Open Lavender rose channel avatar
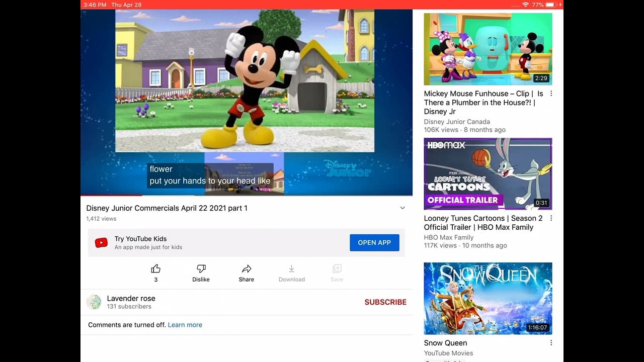The height and width of the screenshot is (362, 644). (94, 302)
